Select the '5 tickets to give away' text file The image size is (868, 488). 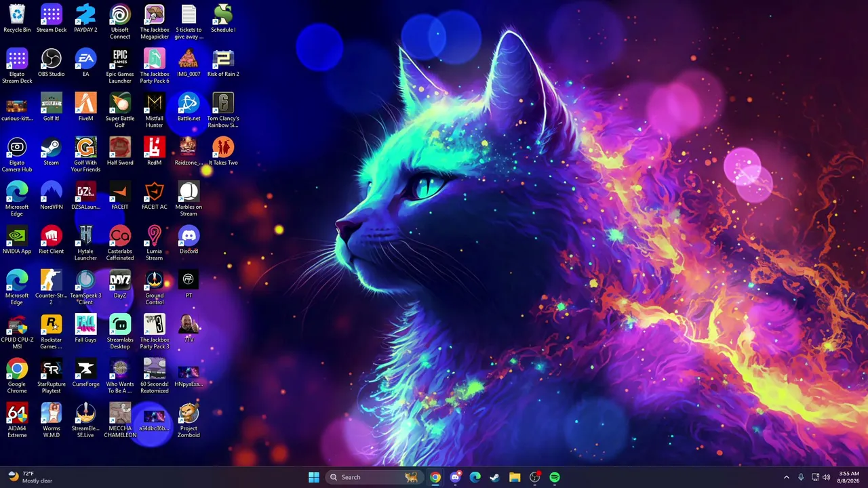pos(189,22)
